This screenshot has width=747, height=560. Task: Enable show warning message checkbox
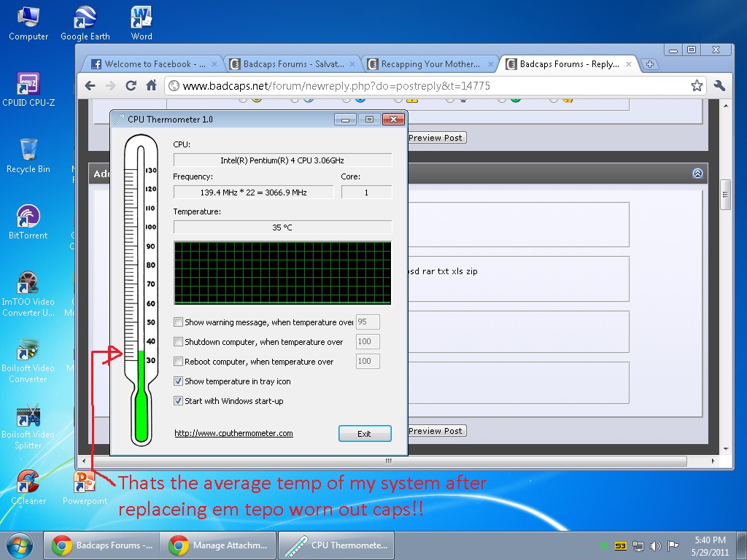click(x=179, y=322)
